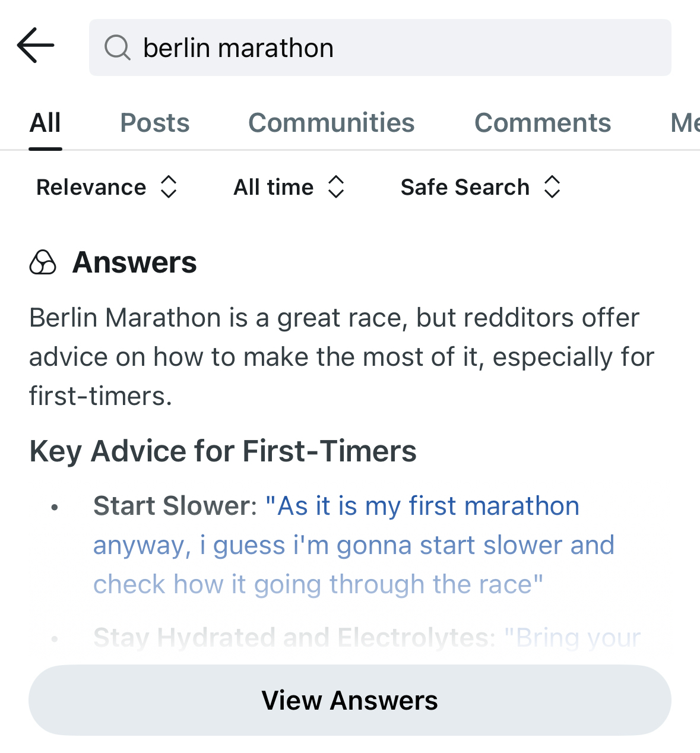The height and width of the screenshot is (753, 700).
Task: Select the partially visible Media tab
Action: pyautogui.click(x=685, y=123)
